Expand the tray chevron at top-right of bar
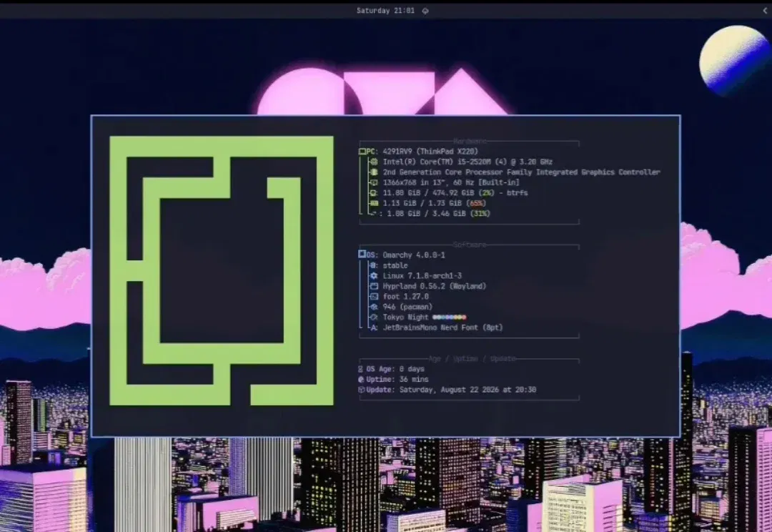This screenshot has width=772, height=532. coord(766,10)
